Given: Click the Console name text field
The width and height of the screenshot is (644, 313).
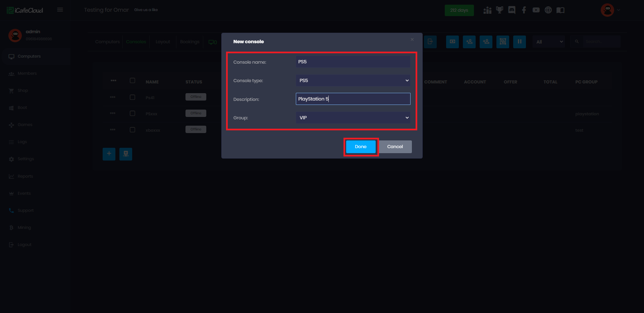Looking at the screenshot, I should tap(353, 62).
